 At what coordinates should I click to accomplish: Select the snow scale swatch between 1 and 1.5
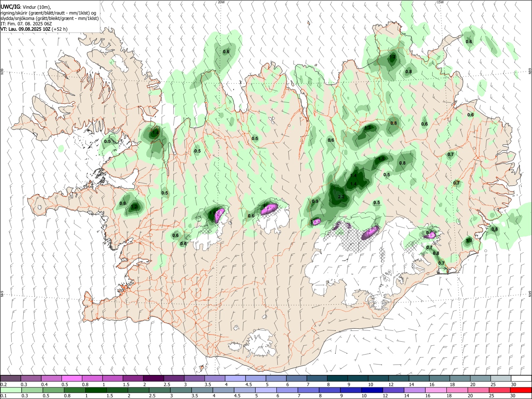[x=112, y=379]
